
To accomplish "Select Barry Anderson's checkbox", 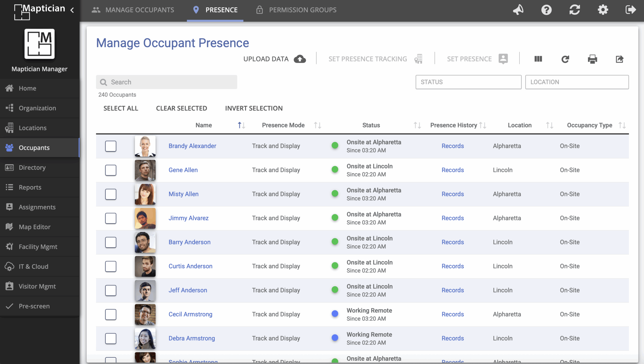I will (x=111, y=242).
